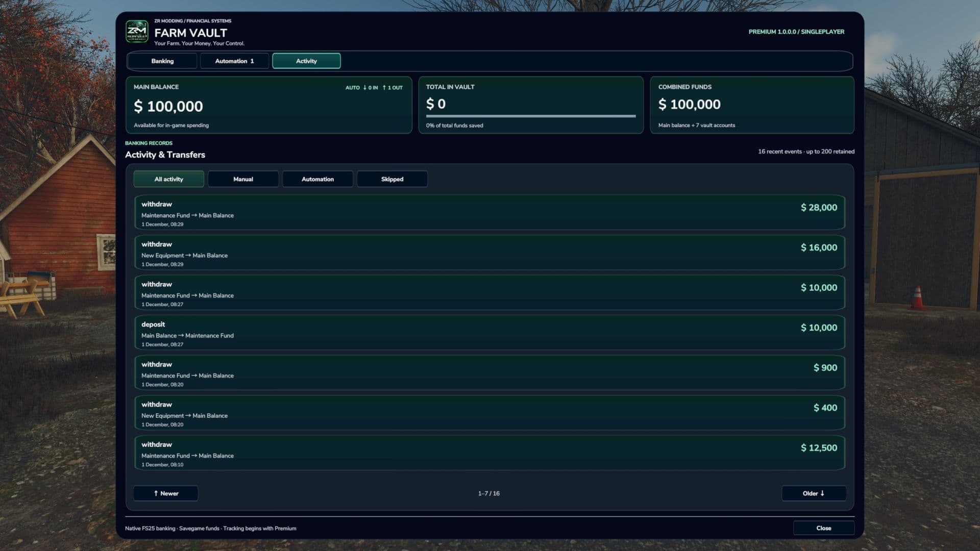Click the BANKING RECORDS label

(x=149, y=143)
